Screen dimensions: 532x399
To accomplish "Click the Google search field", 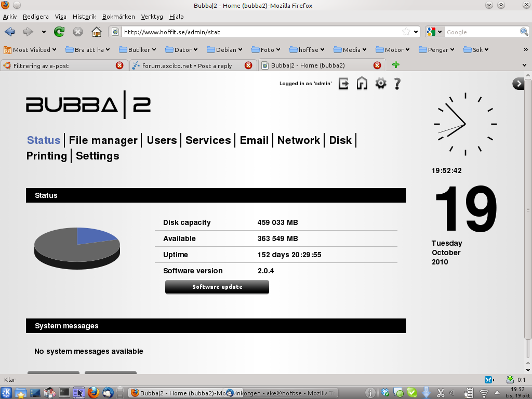I will pos(482,32).
